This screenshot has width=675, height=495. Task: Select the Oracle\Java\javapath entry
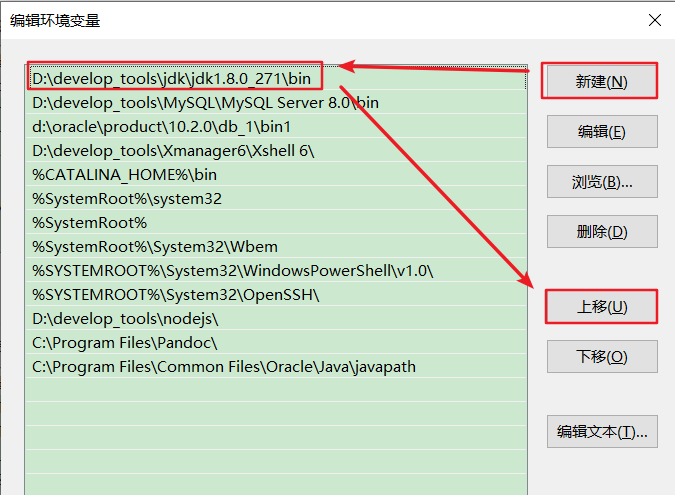pos(276,367)
